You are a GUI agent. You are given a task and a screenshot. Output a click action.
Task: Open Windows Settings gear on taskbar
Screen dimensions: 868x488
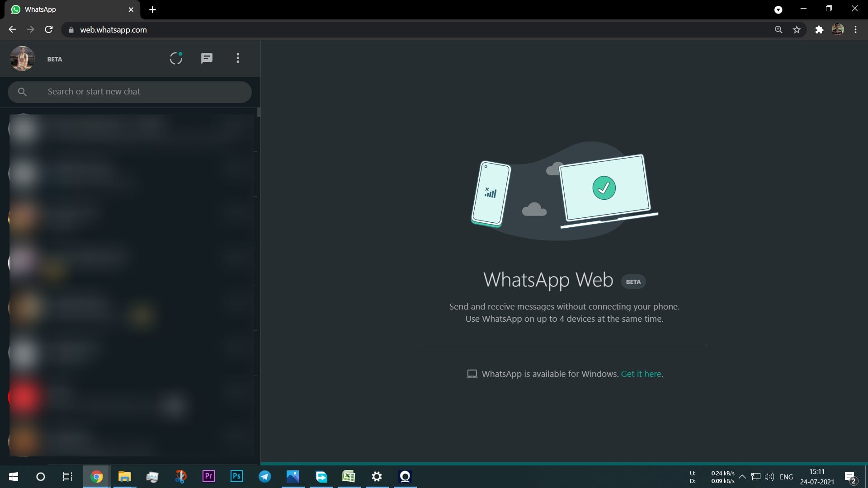click(377, 477)
